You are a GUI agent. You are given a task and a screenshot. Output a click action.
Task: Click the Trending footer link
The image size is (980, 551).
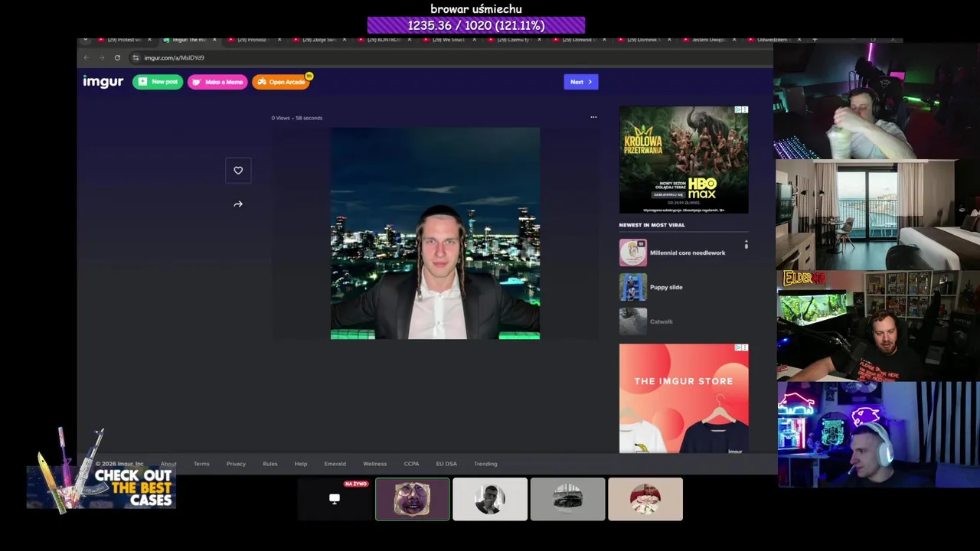pyautogui.click(x=485, y=464)
